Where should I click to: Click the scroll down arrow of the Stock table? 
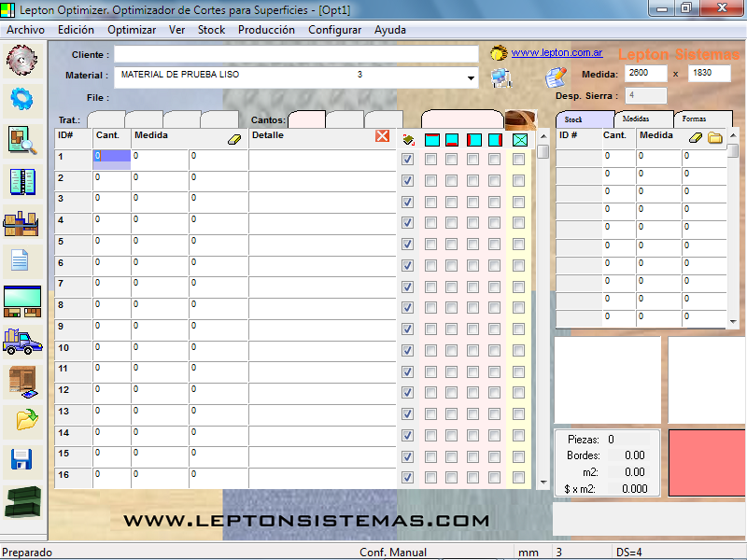(733, 322)
